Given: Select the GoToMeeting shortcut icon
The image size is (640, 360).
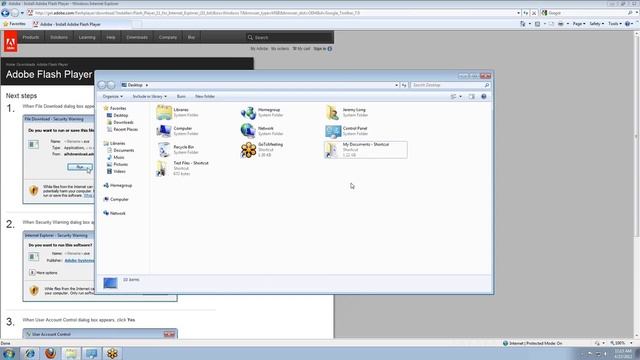Looking at the screenshot, I should coord(248,150).
